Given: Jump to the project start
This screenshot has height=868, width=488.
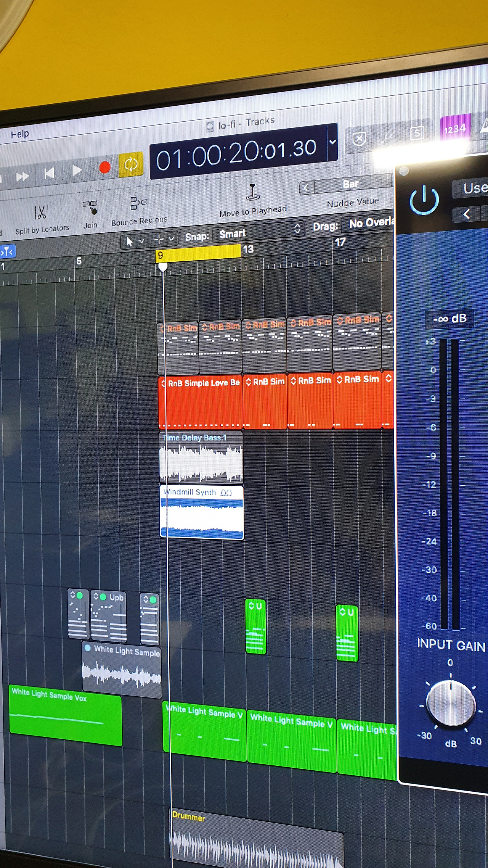Looking at the screenshot, I should (49, 174).
